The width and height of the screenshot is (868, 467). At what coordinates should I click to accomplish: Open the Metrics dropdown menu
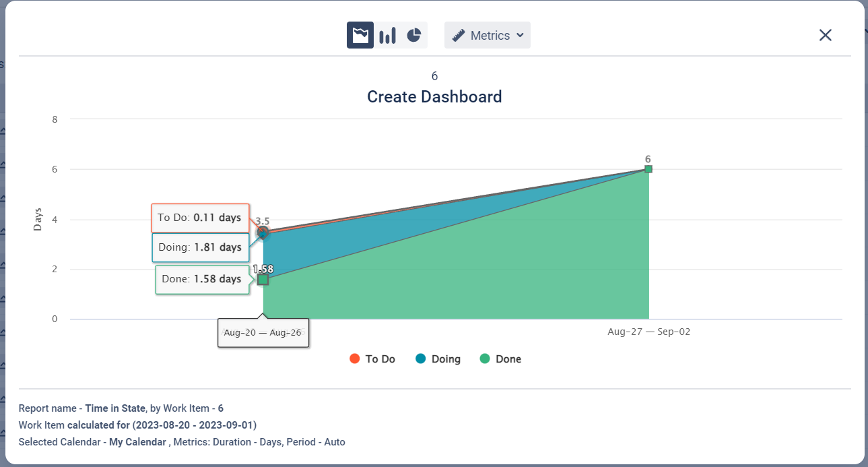point(488,35)
